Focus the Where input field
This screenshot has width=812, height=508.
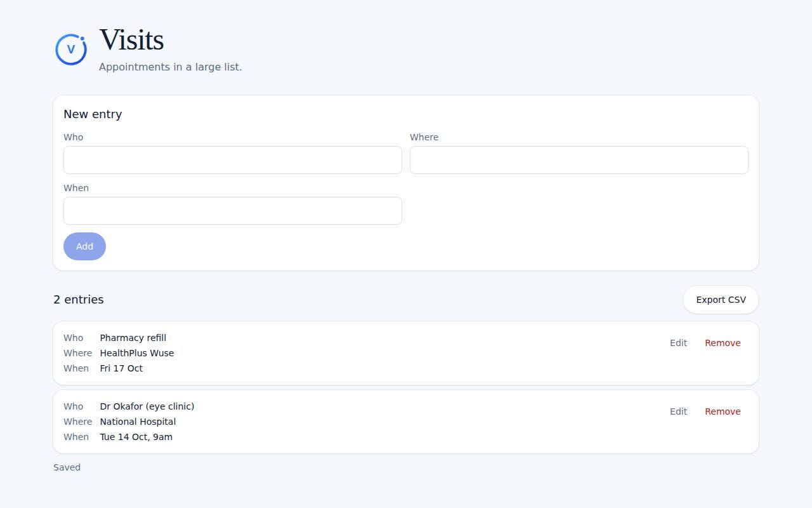coord(579,160)
